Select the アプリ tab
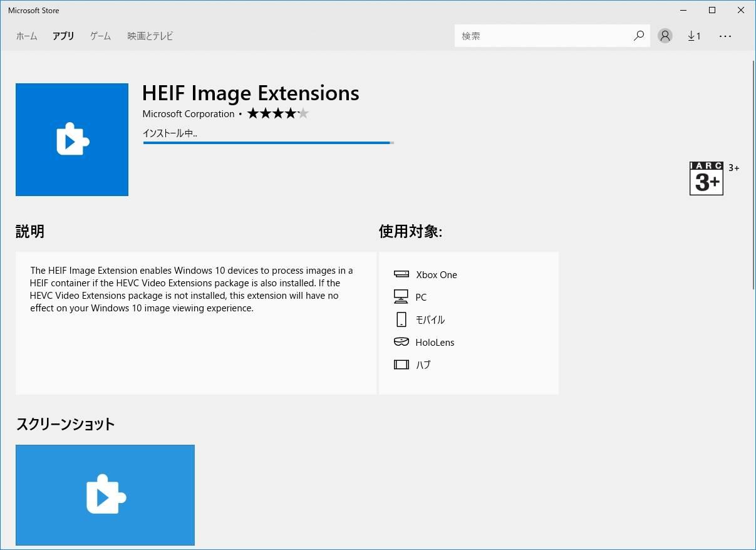The image size is (756, 550). pyautogui.click(x=63, y=36)
